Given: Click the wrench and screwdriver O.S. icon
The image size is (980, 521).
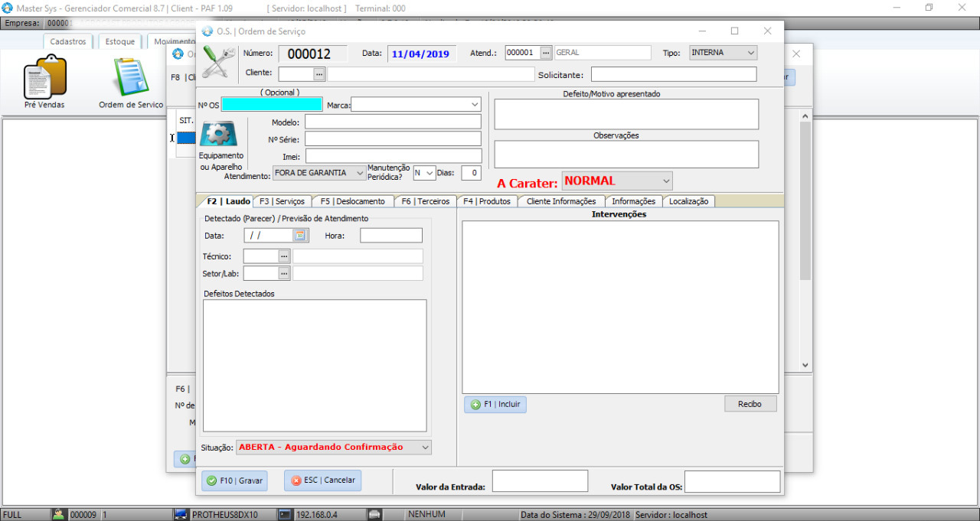Looking at the screenshot, I should point(219,61).
